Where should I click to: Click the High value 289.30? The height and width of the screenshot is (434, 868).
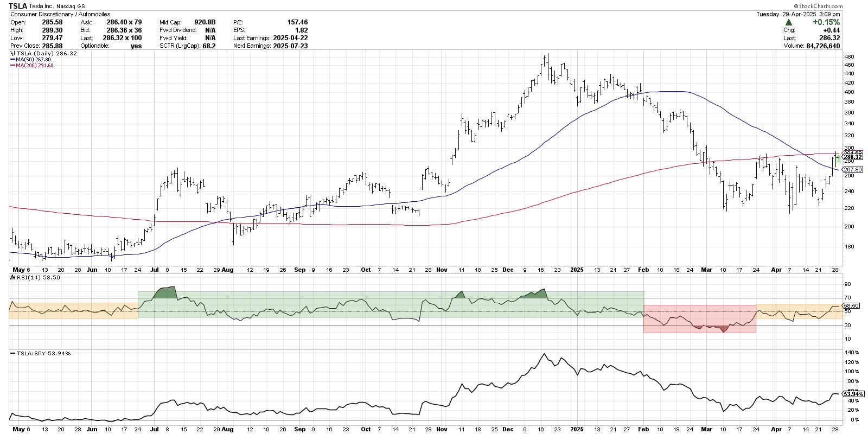52,30
